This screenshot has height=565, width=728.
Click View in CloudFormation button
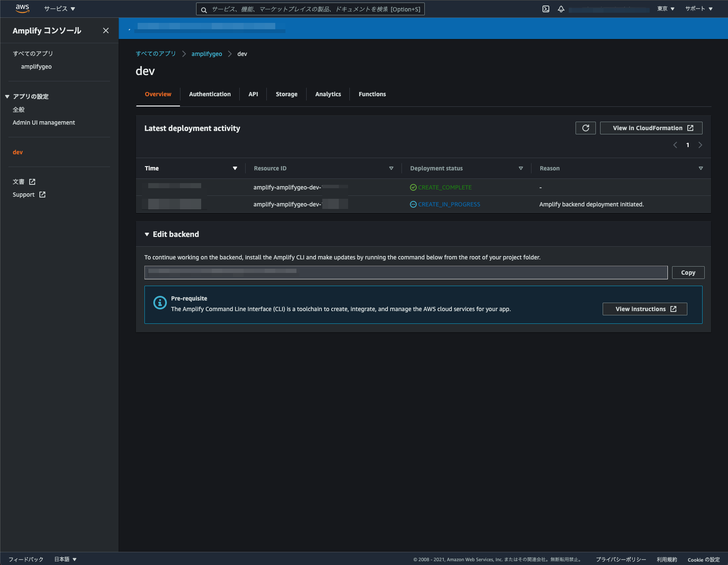[x=651, y=128]
